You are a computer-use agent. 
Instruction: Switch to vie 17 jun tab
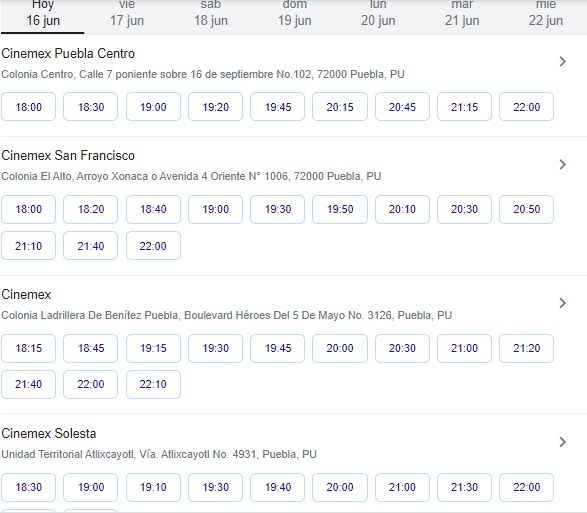[127, 16]
